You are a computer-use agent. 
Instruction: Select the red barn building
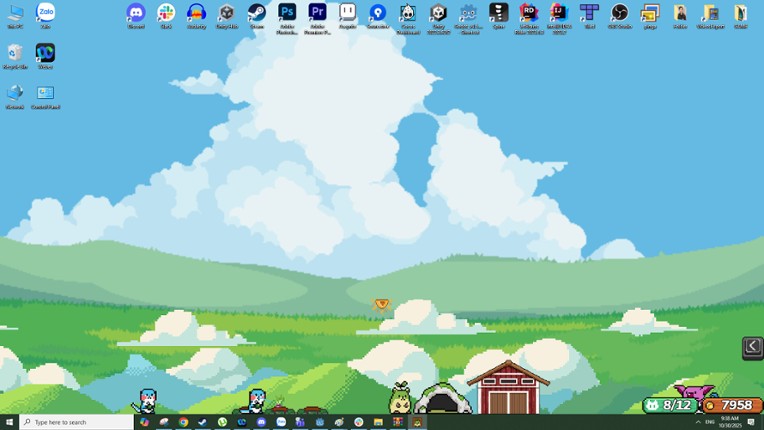point(508,388)
